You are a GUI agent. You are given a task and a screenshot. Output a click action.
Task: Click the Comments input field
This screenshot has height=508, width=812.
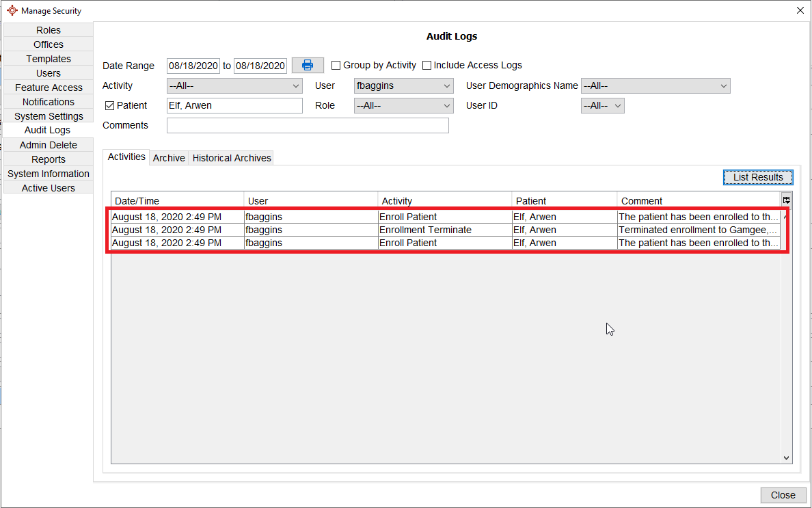point(308,126)
